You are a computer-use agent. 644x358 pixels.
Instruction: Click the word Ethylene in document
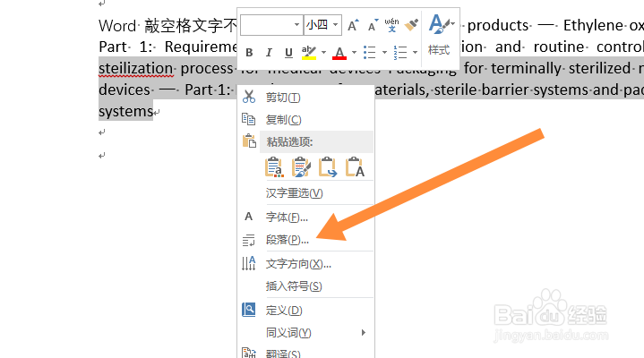pyautogui.click(x=593, y=25)
